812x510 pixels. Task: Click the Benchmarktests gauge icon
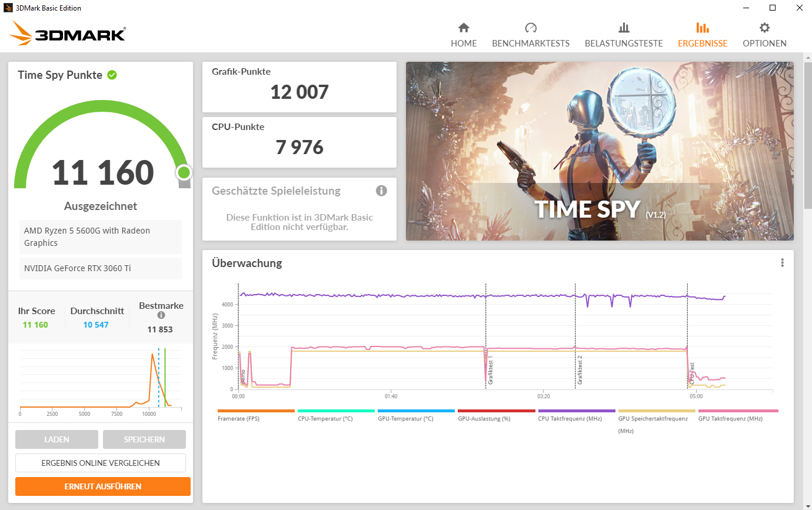tap(531, 28)
